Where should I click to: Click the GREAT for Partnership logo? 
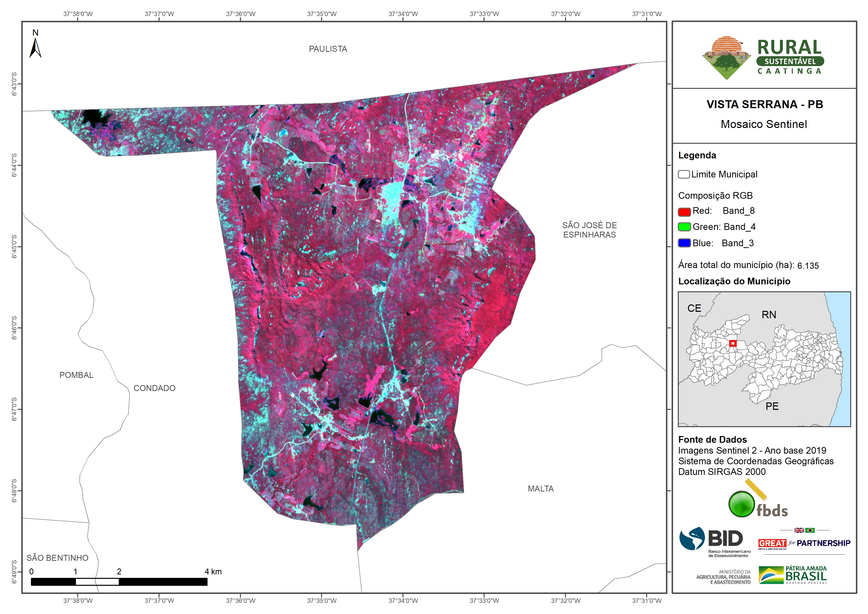(x=804, y=543)
